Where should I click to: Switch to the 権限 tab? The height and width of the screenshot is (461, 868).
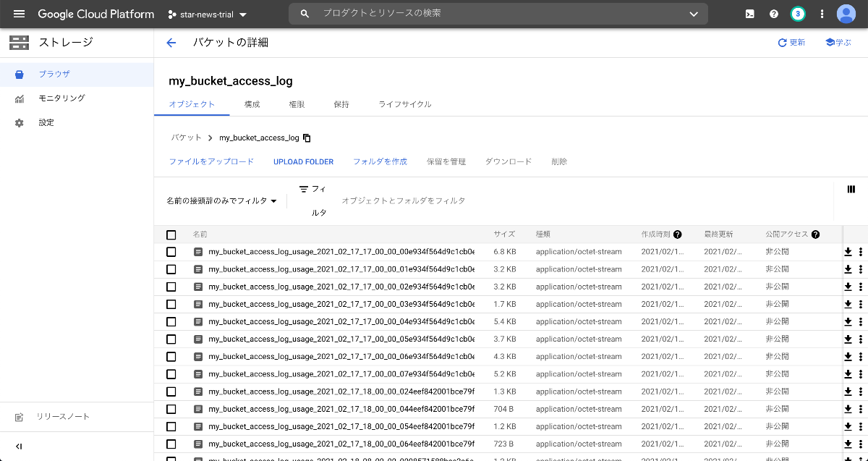pyautogui.click(x=297, y=104)
